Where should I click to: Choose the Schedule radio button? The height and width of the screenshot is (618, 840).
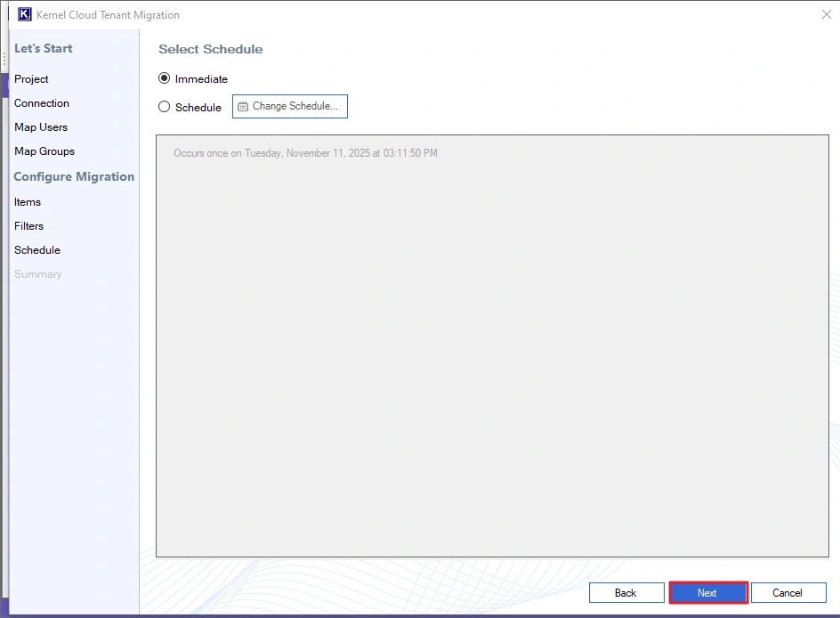pyautogui.click(x=164, y=107)
